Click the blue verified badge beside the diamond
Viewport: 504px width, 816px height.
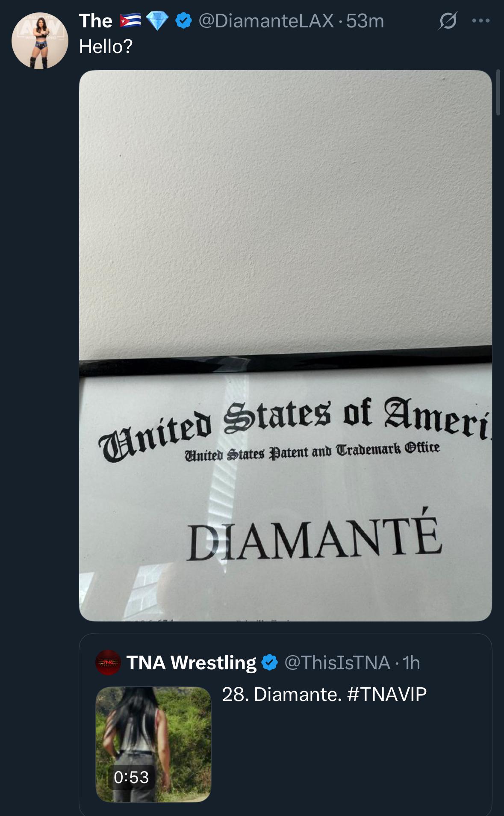pyautogui.click(x=184, y=21)
